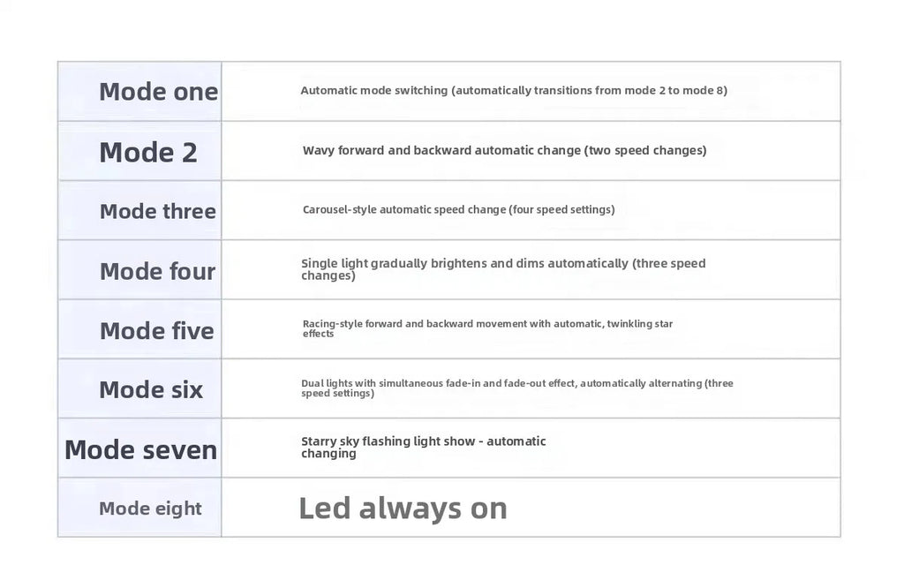Click the "Automatic mode switching" description text
The height and width of the screenshot is (588, 904).
[x=514, y=90]
